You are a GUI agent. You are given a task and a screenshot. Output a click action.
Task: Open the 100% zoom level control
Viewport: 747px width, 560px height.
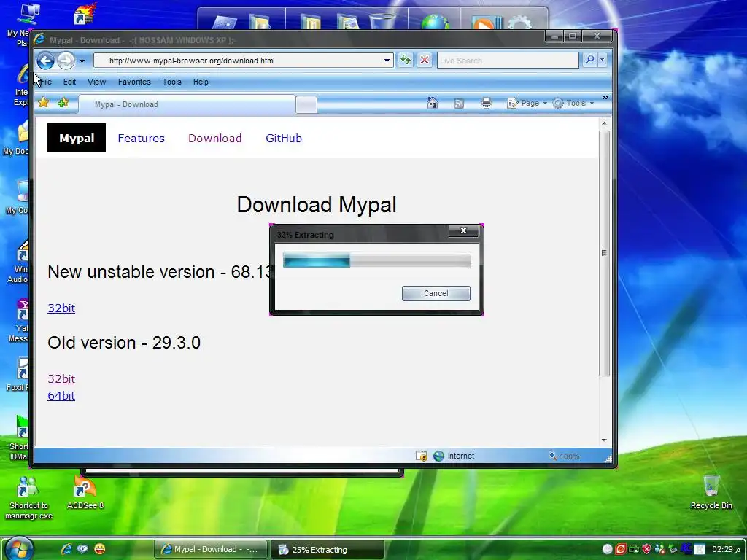click(564, 456)
